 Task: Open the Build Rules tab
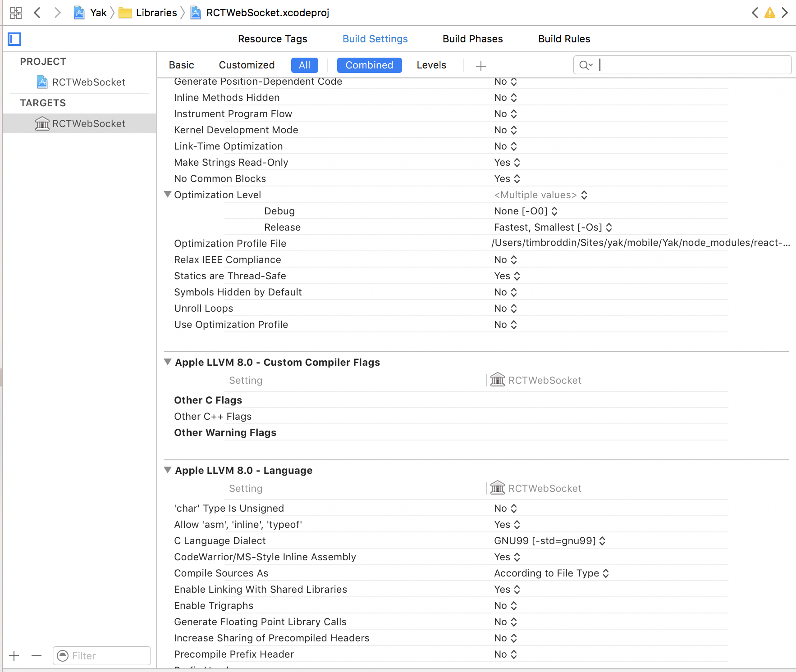tap(564, 39)
